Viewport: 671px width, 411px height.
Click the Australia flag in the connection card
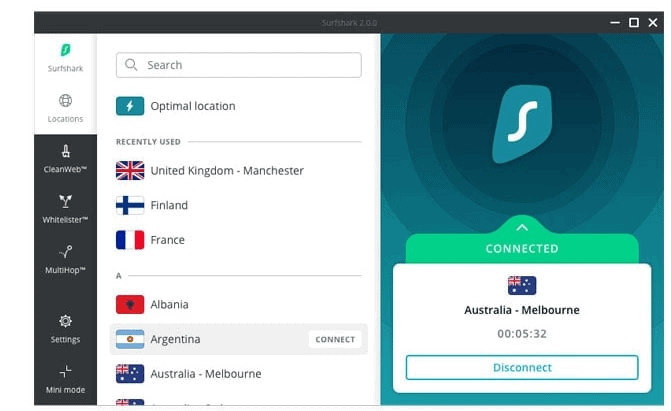coord(522,286)
